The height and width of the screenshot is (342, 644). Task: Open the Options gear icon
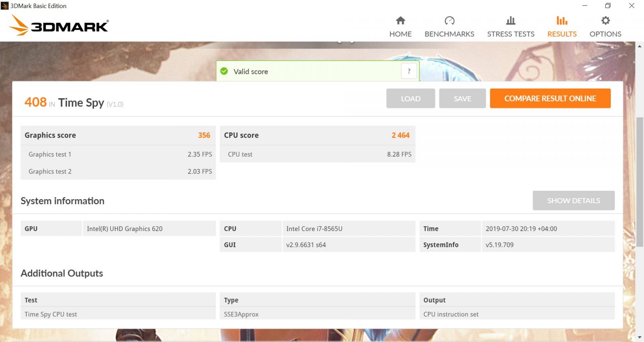[x=605, y=21]
